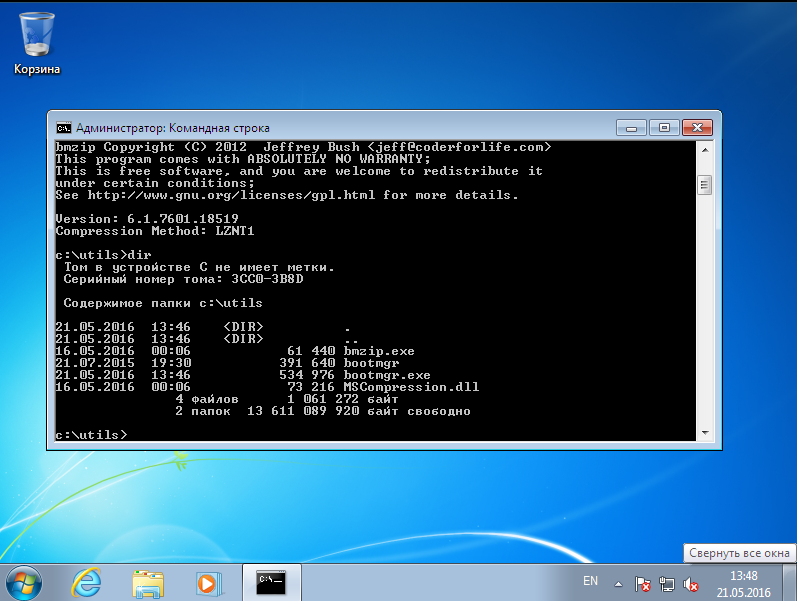Click the Show Desktop button strip
Image resolution: width=797 pixels, height=601 pixels.
789,583
